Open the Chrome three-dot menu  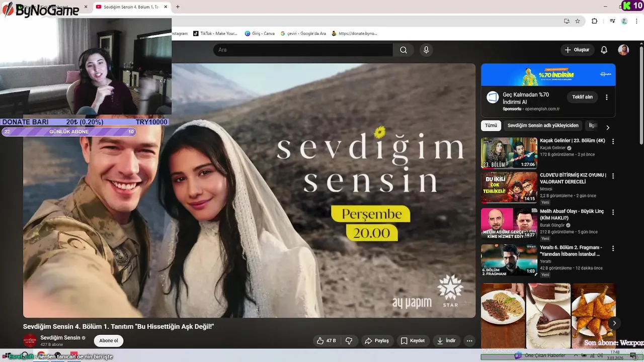point(636,21)
